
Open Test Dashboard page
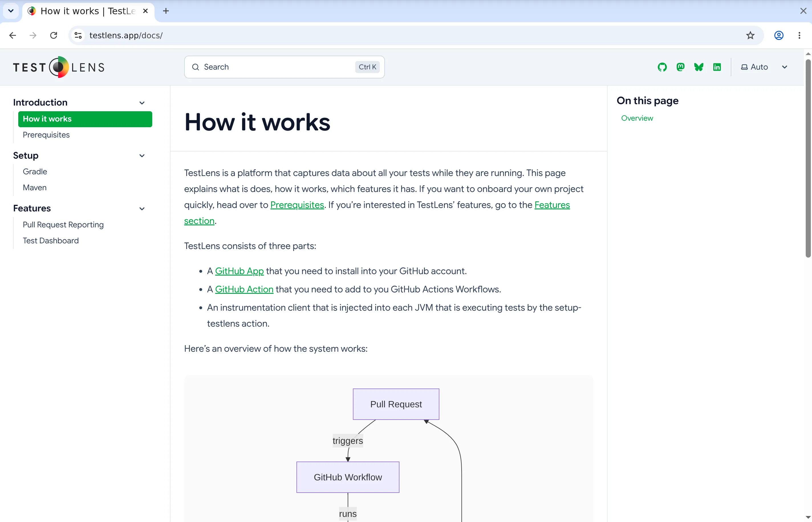pos(50,241)
